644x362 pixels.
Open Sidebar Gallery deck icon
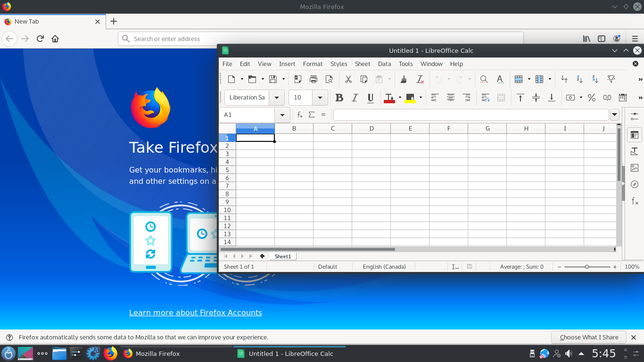[x=635, y=168]
